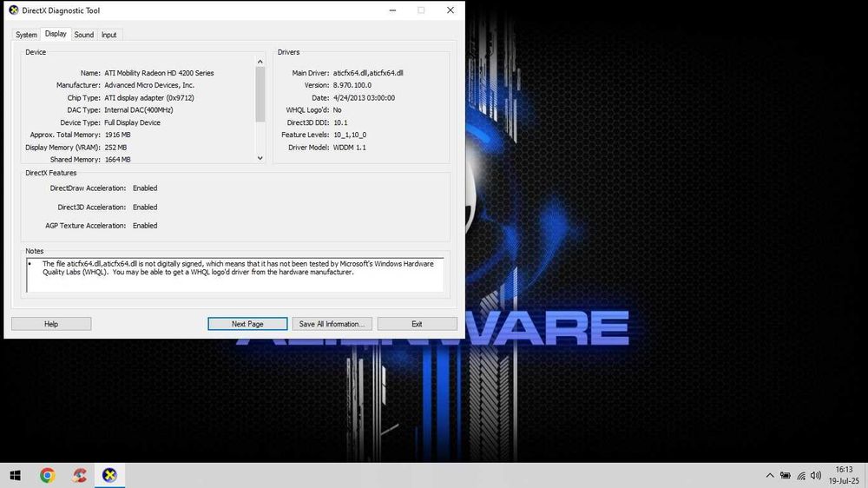Click 'Internal DAC(400MHz)' value

tap(139, 109)
